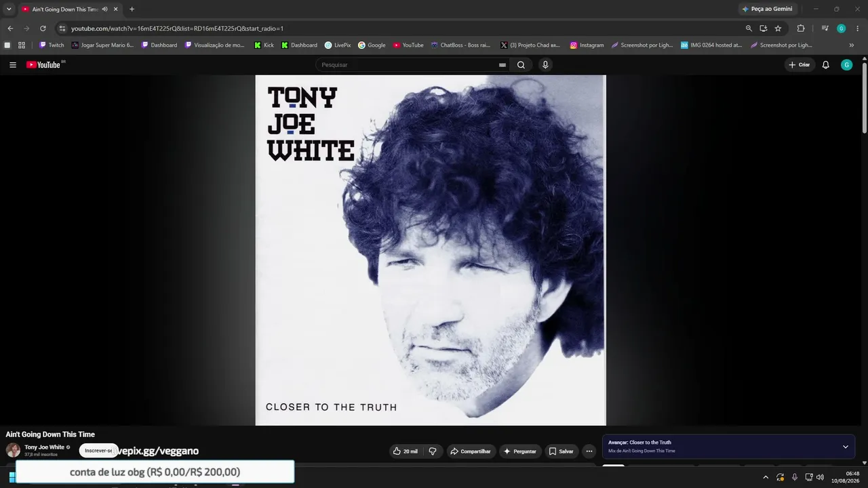Open Tony Joe White channel name

point(44,447)
